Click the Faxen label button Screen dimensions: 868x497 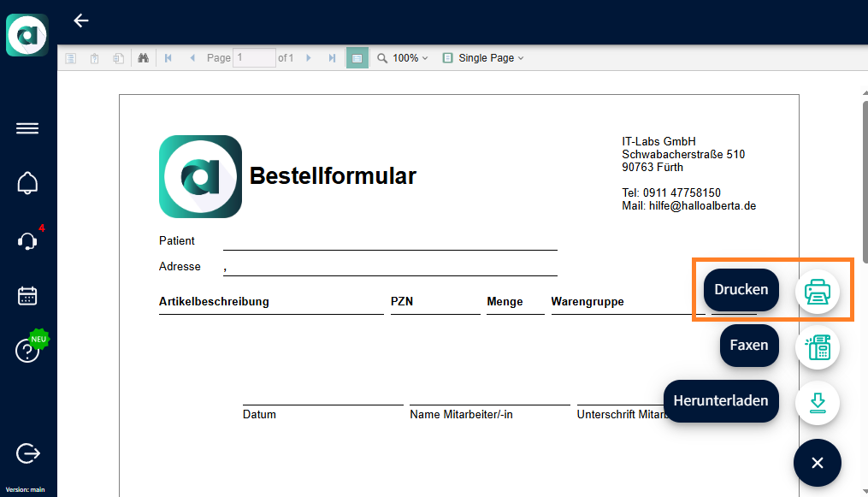[x=749, y=346]
